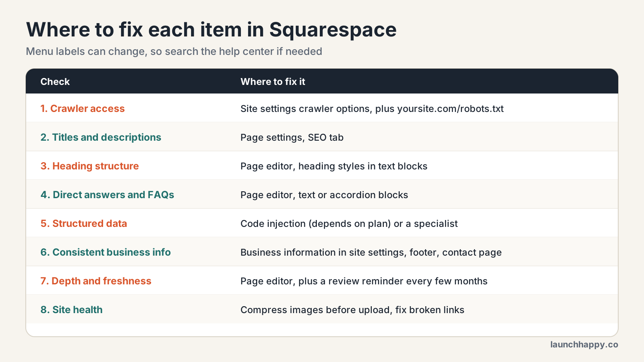Click the 'review reminder every few months' cell
Image resolution: width=644 pixels, height=362 pixels.
tap(364, 281)
